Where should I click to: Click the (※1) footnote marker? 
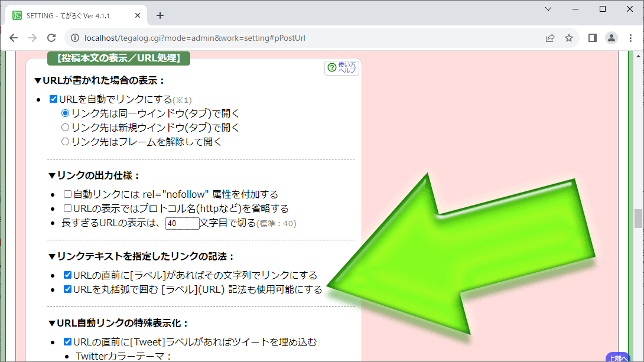tap(182, 100)
